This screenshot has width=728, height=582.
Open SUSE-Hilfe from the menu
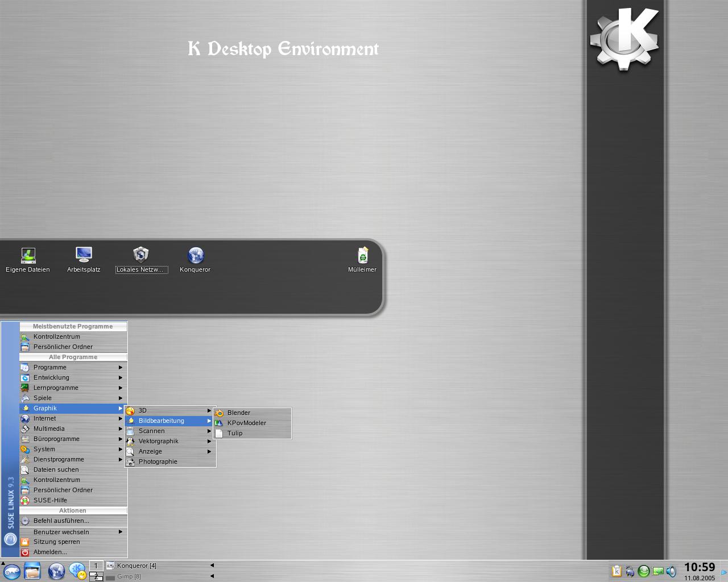point(73,500)
